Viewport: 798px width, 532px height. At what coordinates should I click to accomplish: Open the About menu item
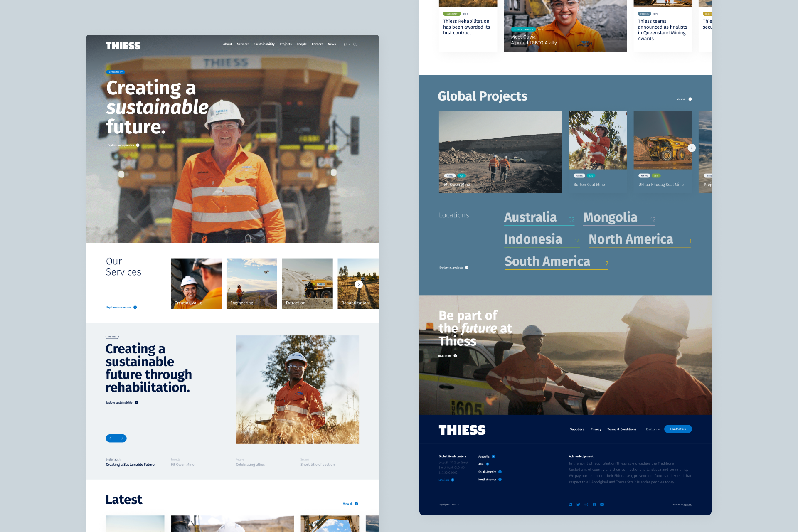pyautogui.click(x=227, y=44)
